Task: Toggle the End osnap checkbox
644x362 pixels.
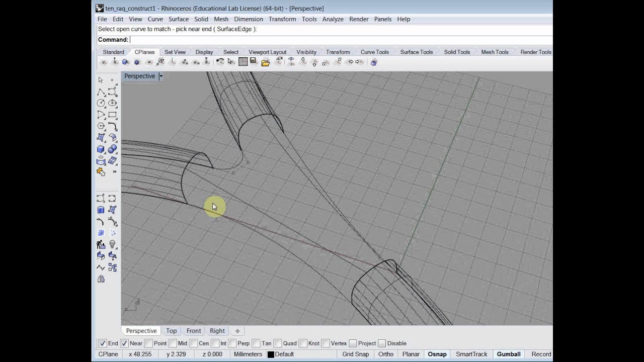Action: [x=103, y=343]
